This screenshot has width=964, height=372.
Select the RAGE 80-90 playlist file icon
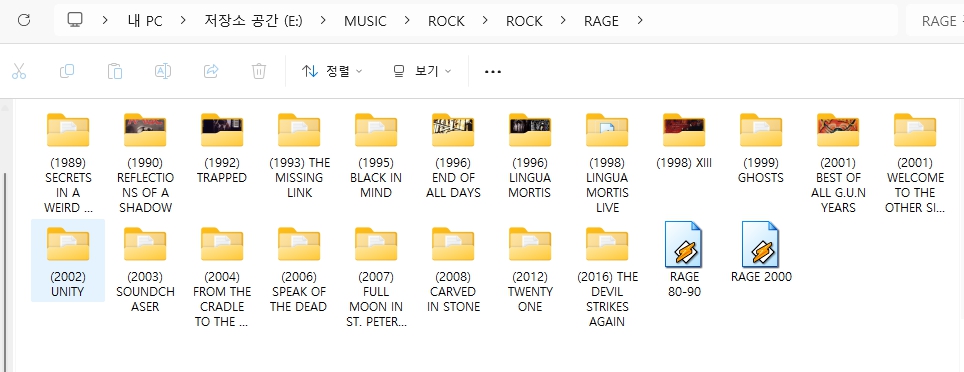[684, 244]
